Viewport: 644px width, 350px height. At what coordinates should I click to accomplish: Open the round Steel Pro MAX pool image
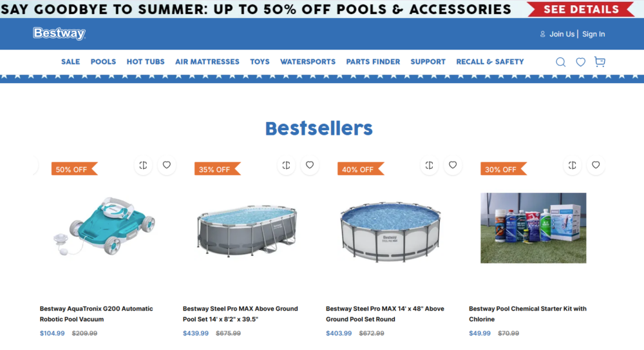coord(390,228)
